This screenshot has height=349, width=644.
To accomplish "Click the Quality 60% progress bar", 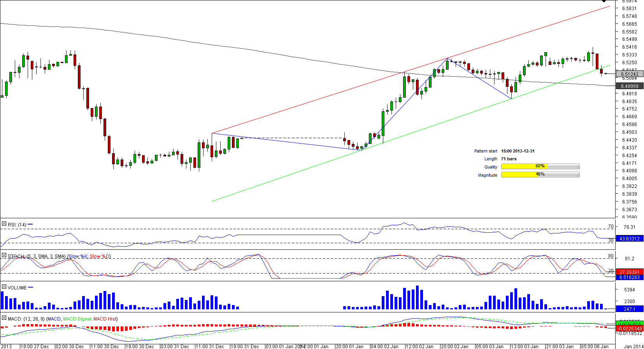I will pos(540,167).
